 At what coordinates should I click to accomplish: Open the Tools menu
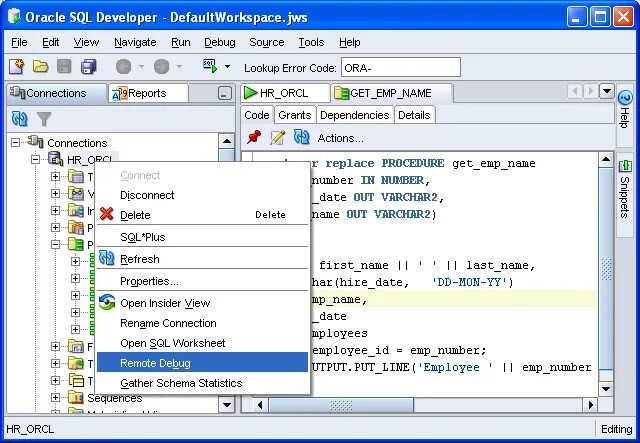pyautogui.click(x=311, y=42)
